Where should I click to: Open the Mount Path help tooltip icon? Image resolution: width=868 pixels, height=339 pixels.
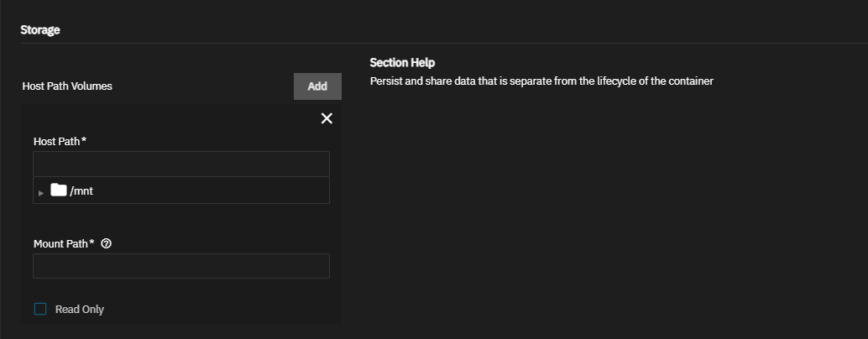click(106, 243)
